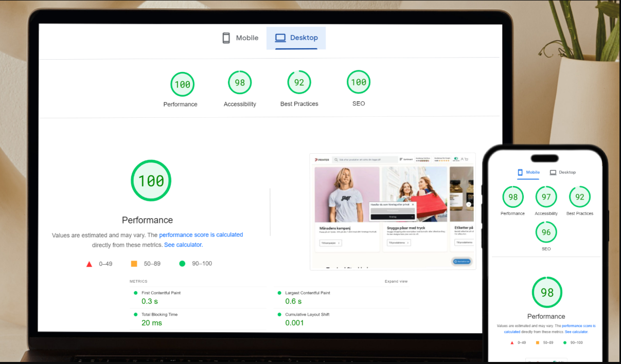This screenshot has width=621, height=364.
Task: Switch to the Mobile tab on the laptop
Action: tap(240, 38)
